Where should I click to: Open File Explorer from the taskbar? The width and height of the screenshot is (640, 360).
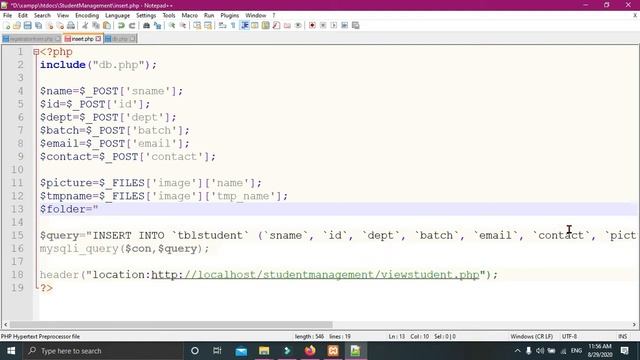264,351
